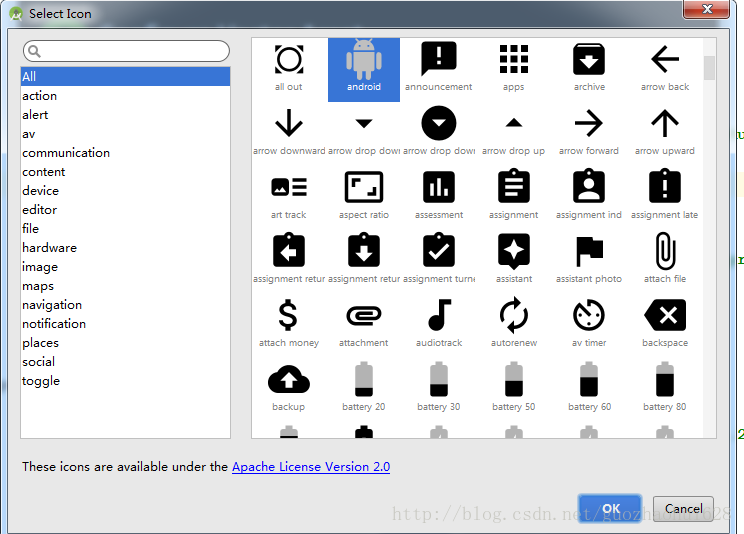Image resolution: width=744 pixels, height=534 pixels.
Task: Select the All category
Action: pos(126,76)
